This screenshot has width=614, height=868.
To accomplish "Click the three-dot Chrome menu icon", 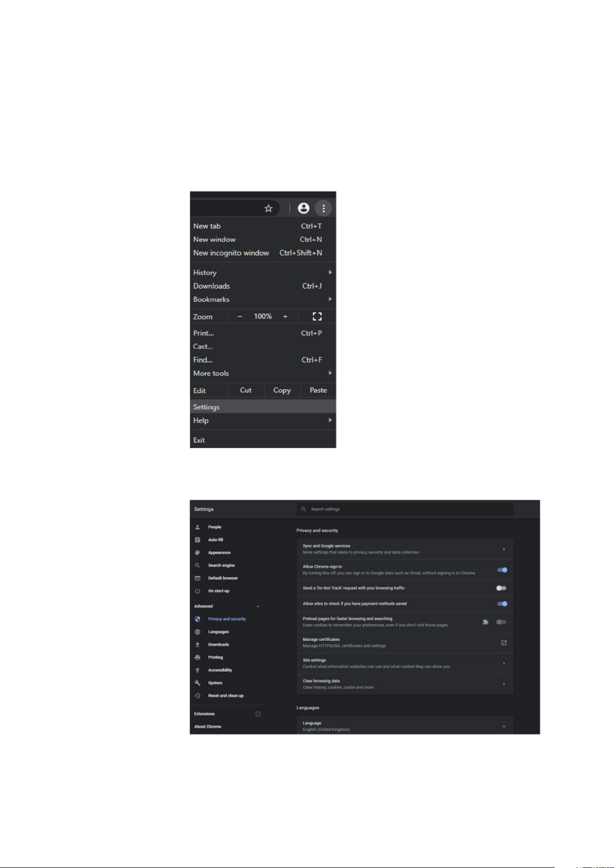I will (323, 208).
